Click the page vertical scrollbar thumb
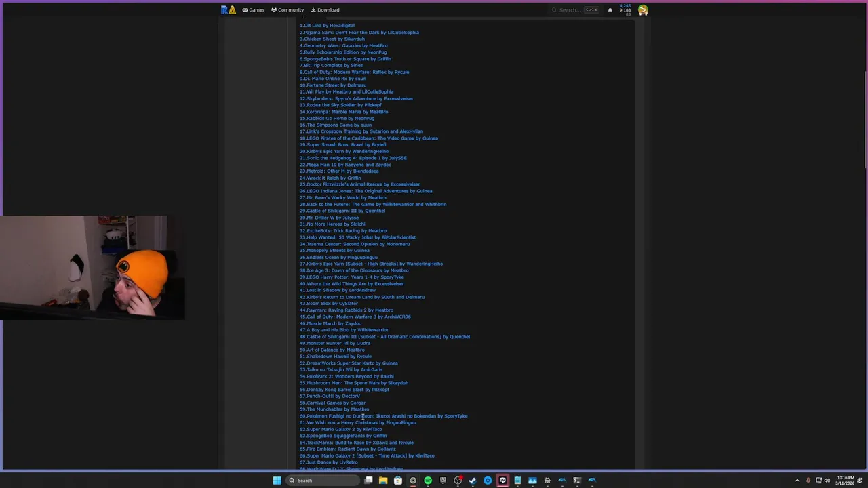Viewport: 868px width, 488px height. [x=865, y=119]
